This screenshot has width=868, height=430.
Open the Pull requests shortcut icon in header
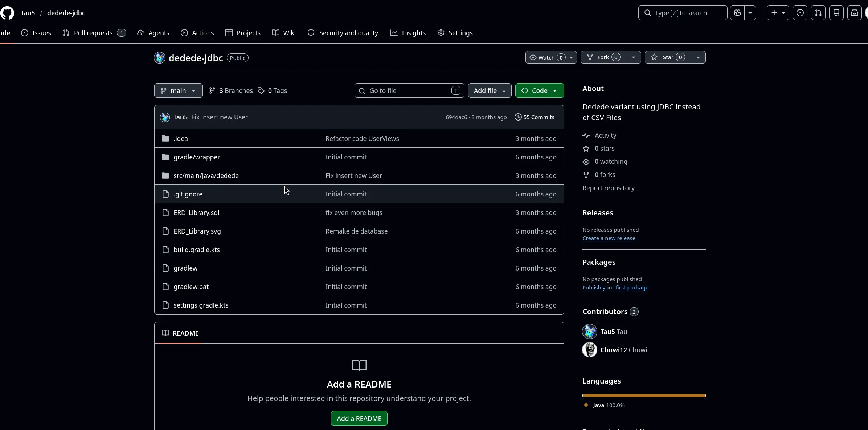coord(818,13)
